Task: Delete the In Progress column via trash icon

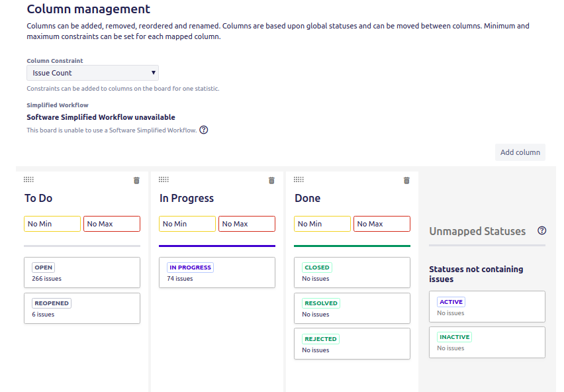Action: [271, 181]
